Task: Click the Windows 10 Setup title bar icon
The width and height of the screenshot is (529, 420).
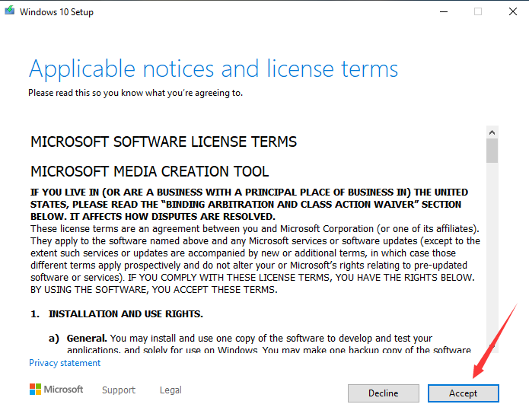Action: coord(9,12)
